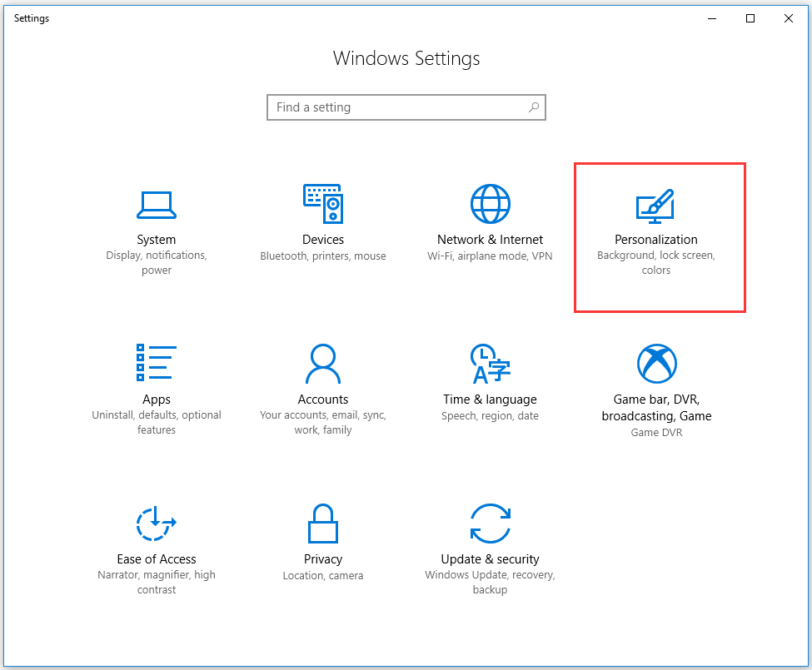Click the Personalization label
Viewport: 812px width, 670px height.
click(656, 240)
